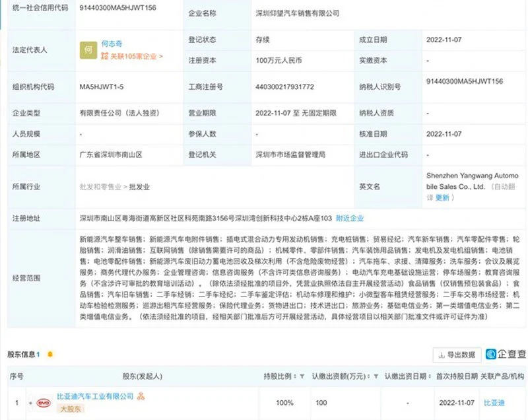The height and width of the screenshot is (420, 528).
Task: Select business registration number 440300217931772
Action: tap(284, 87)
